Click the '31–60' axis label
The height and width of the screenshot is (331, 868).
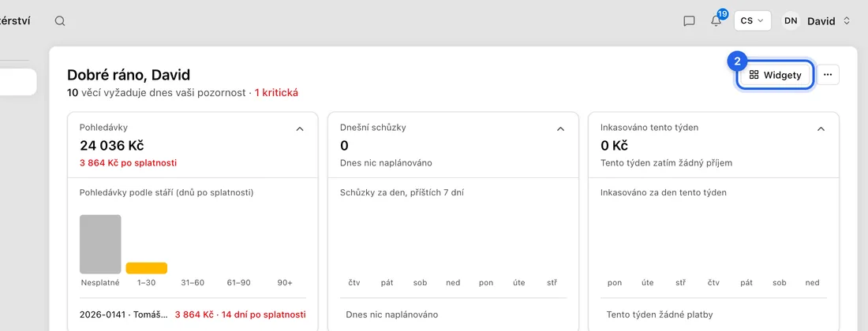[193, 282]
